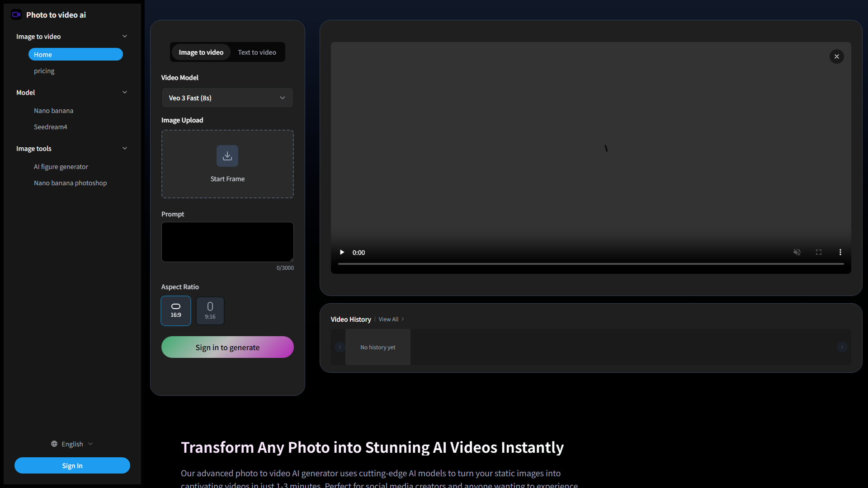The image size is (868, 488).
Task: Switch to the 9:16 aspect ratio
Action: [210, 311]
